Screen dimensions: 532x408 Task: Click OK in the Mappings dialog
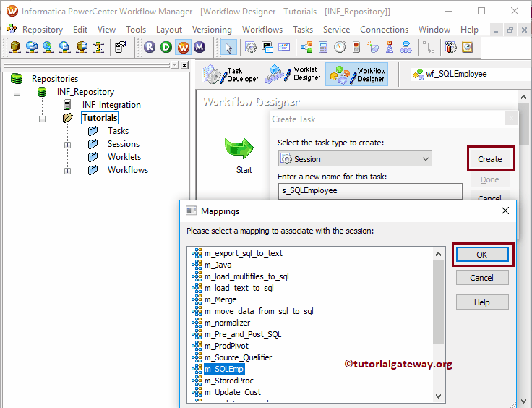pyautogui.click(x=482, y=255)
